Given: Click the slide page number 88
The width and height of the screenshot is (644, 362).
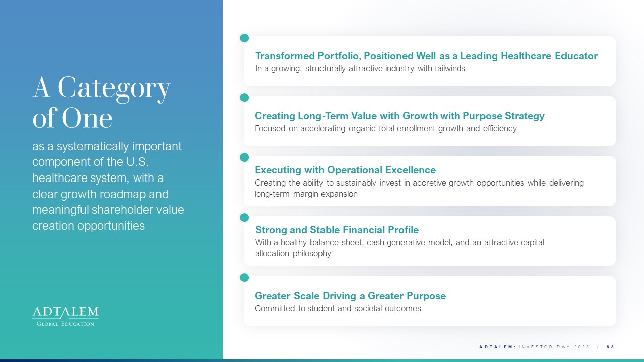Looking at the screenshot, I should point(611,347).
